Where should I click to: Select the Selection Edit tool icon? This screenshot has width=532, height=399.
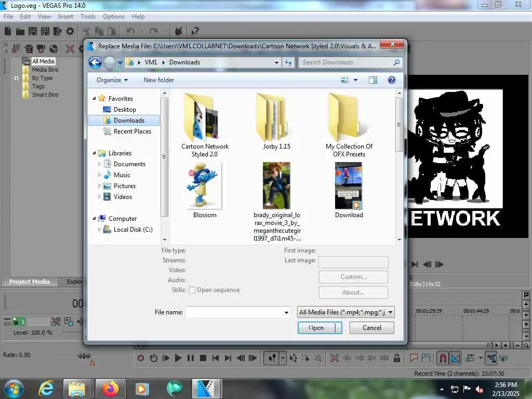point(305,358)
